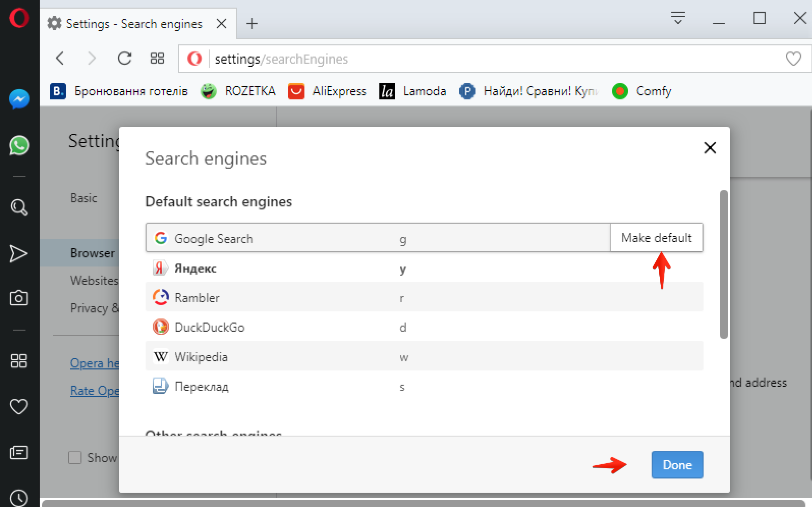This screenshot has width=812, height=507.
Task: Select the DuckDuckGo search engine row
Action: click(425, 327)
